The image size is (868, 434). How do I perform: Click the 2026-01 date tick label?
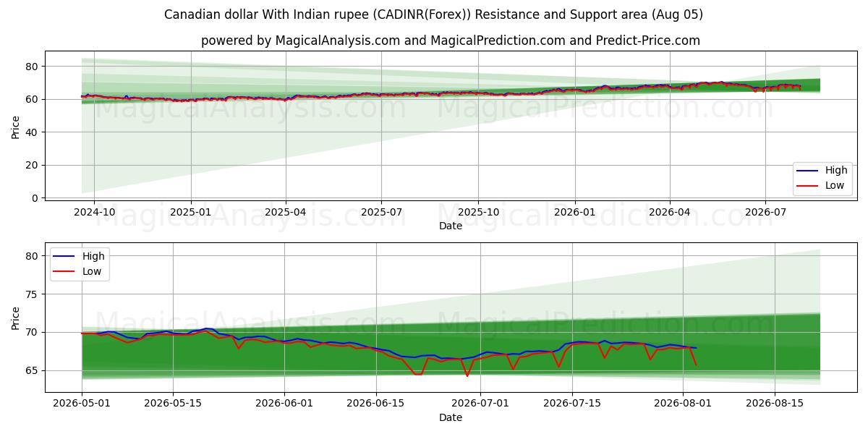click(x=575, y=212)
